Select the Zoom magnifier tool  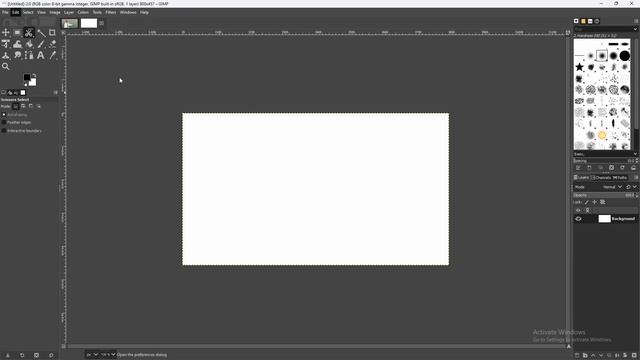tap(6, 67)
